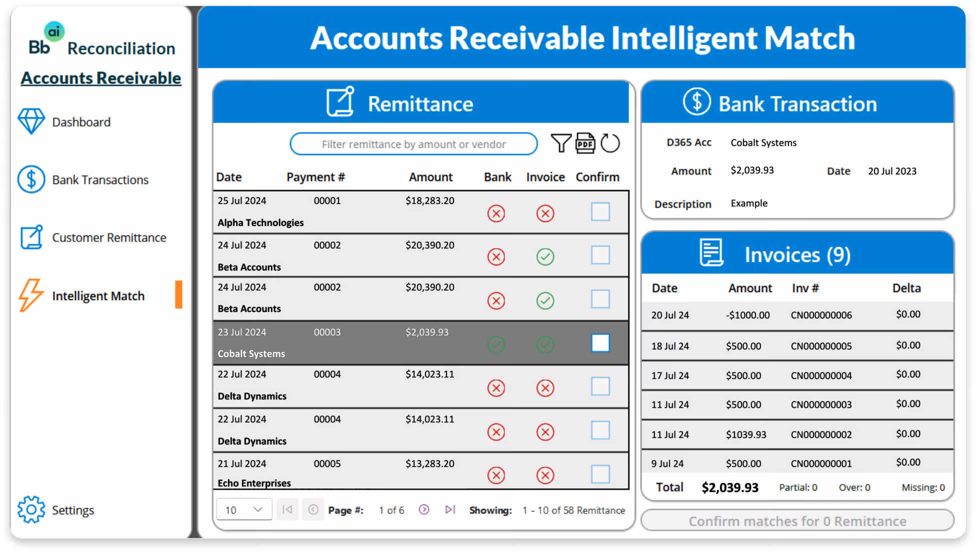Go to previous remittance page
This screenshot has height=560, width=980.
(x=313, y=509)
